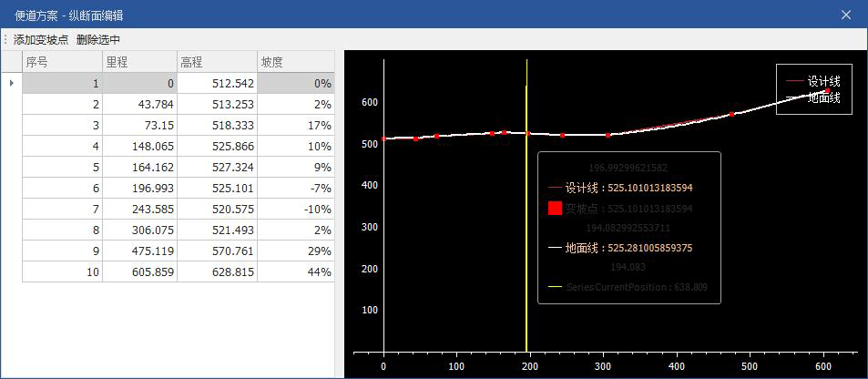Select 坡度 cell 44%

(296, 272)
